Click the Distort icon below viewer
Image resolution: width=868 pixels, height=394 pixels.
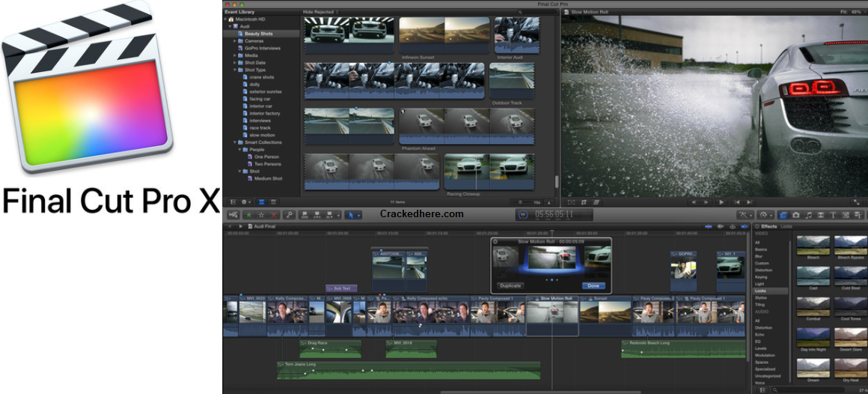597,202
